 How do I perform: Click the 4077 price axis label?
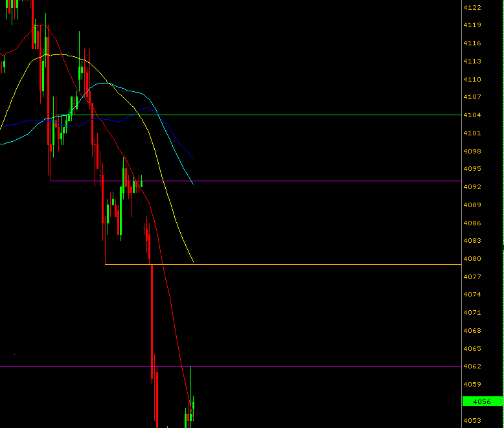coord(472,276)
